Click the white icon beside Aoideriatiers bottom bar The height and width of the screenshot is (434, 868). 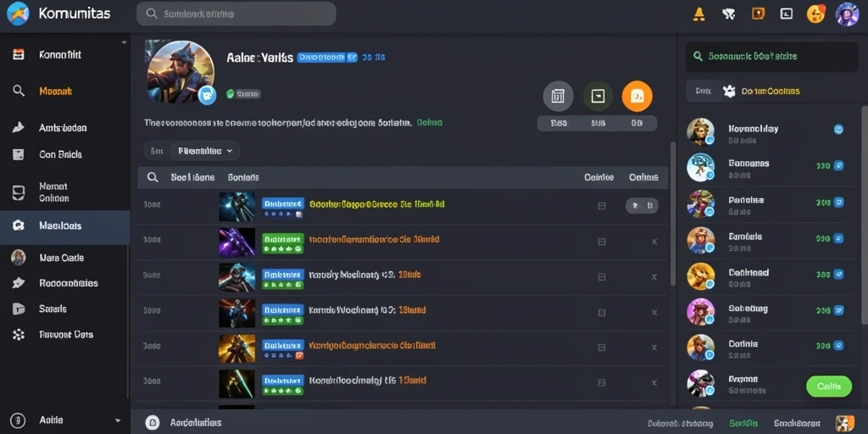pos(153,423)
